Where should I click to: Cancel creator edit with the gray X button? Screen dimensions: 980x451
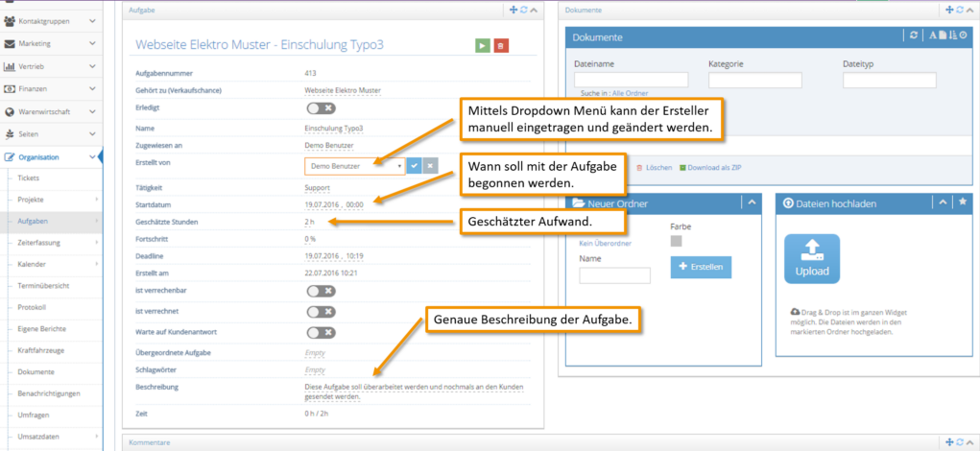pos(430,166)
